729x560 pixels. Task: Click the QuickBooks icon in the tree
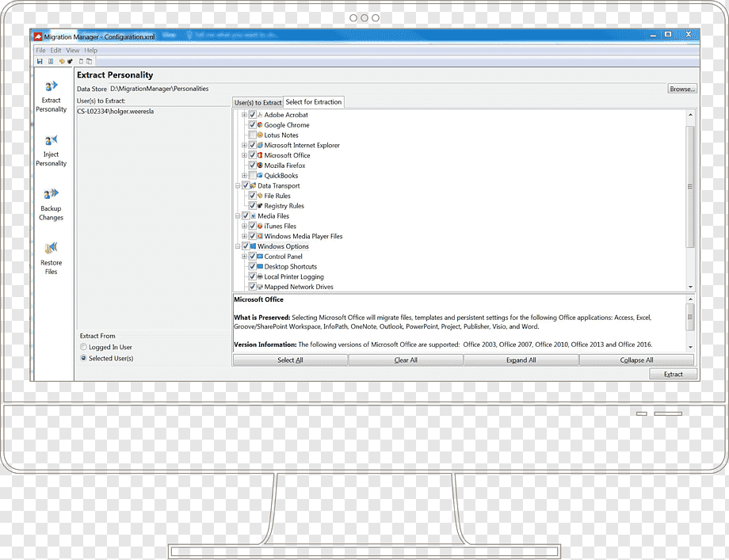coord(260,176)
